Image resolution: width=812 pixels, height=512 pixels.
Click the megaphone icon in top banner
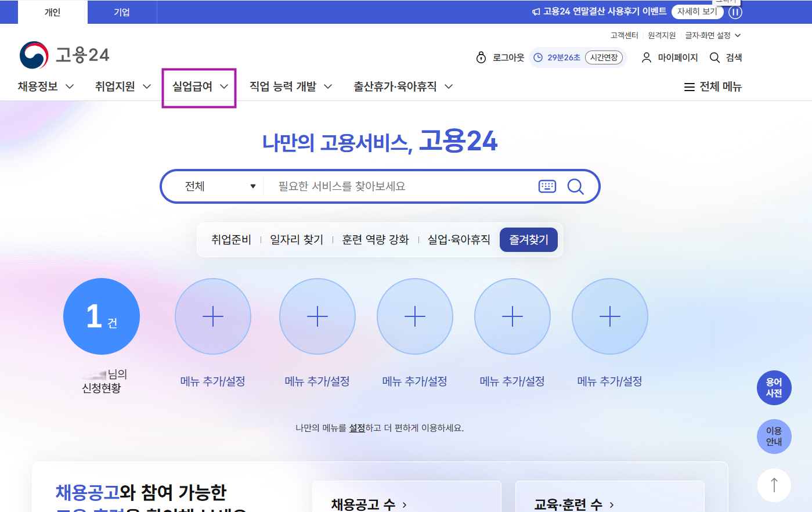click(536, 12)
